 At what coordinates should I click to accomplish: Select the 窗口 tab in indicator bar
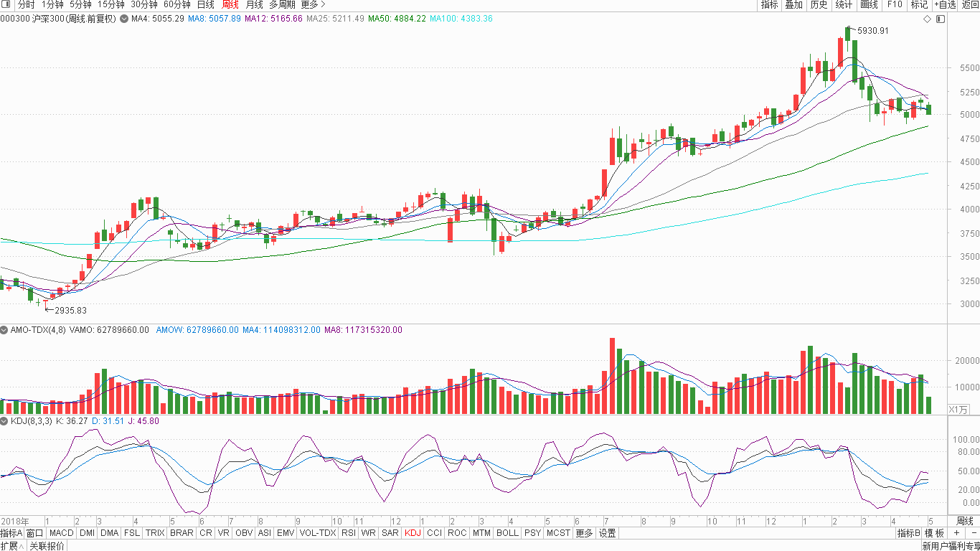pyautogui.click(x=35, y=533)
